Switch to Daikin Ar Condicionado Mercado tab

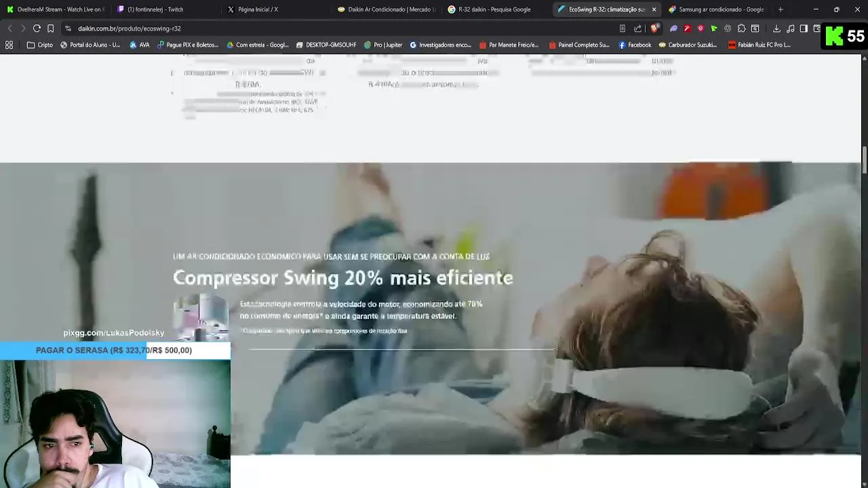[x=387, y=9]
